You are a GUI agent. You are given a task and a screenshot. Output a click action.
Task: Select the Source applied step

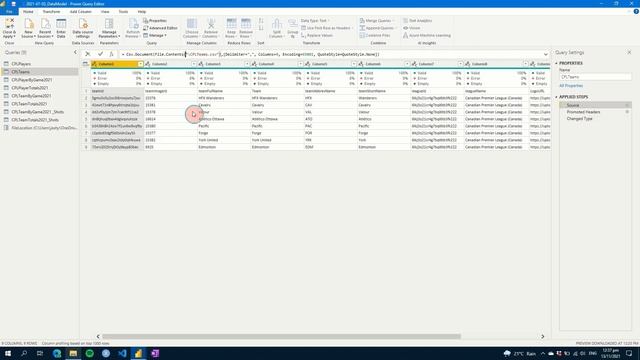point(573,105)
